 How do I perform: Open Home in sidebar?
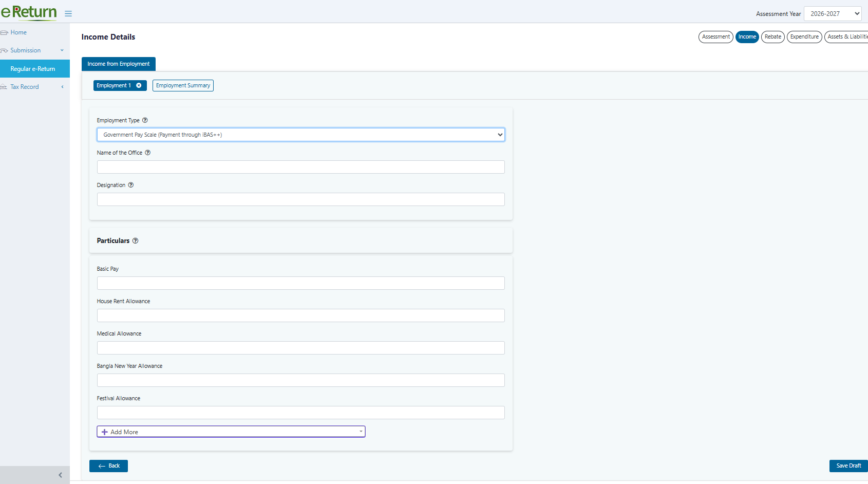[18, 32]
